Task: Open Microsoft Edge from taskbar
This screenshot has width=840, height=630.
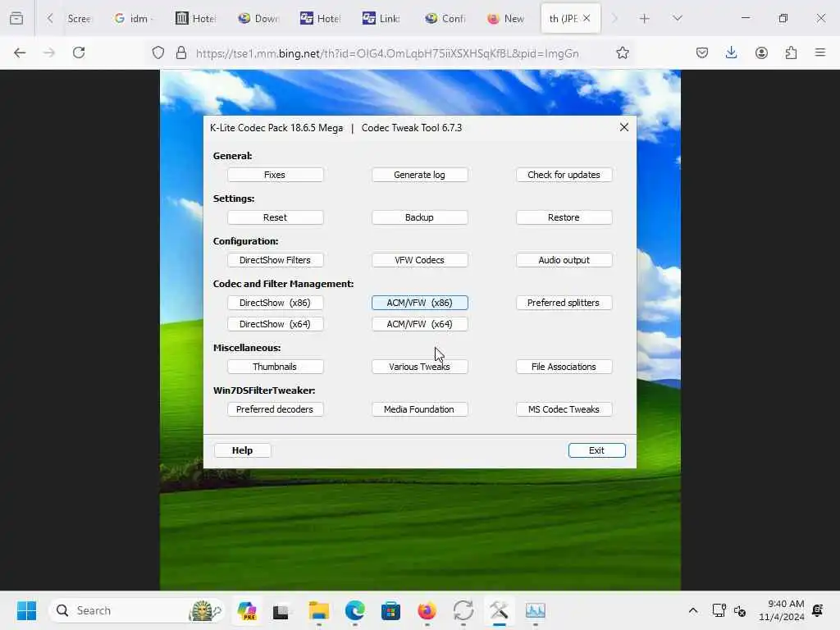Action: click(x=354, y=610)
